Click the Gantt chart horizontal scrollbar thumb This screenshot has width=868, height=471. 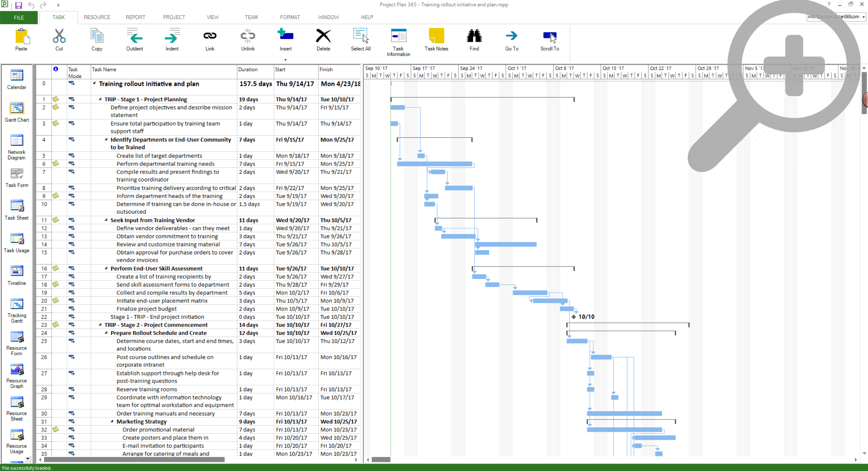[x=381, y=460]
